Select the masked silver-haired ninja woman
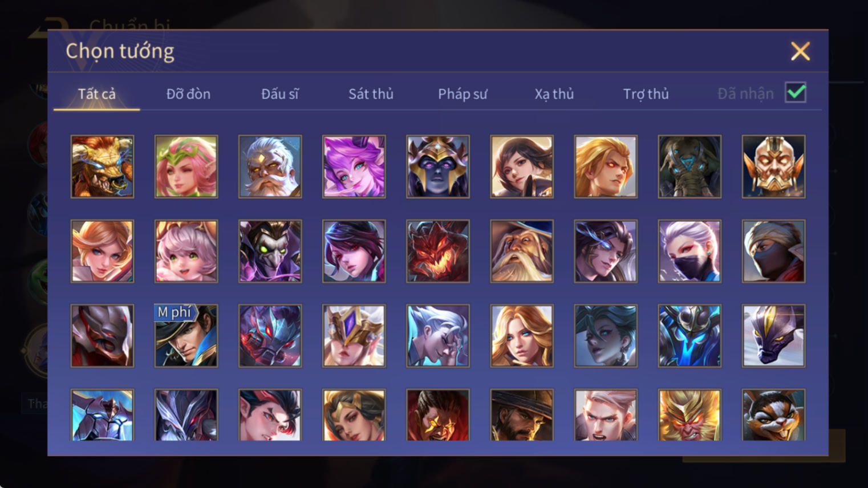The width and height of the screenshot is (868, 488). point(689,251)
